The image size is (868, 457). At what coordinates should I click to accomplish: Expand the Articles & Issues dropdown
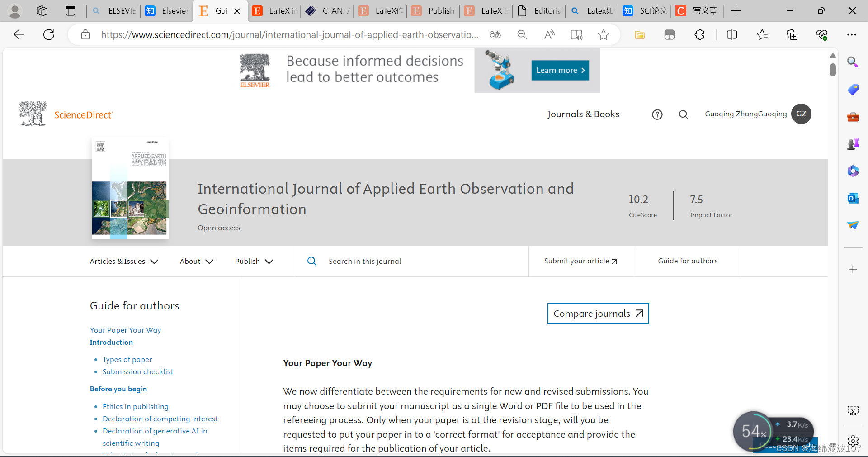point(123,262)
